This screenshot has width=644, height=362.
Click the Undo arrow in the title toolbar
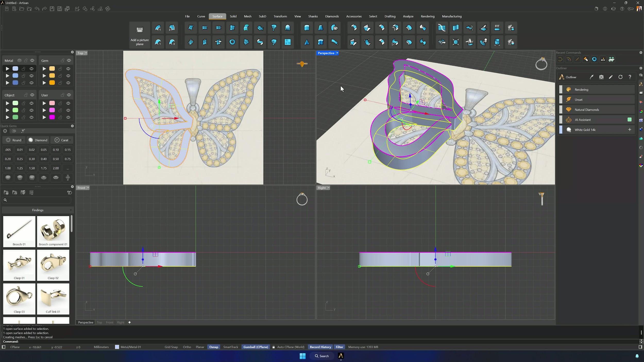click(x=37, y=9)
